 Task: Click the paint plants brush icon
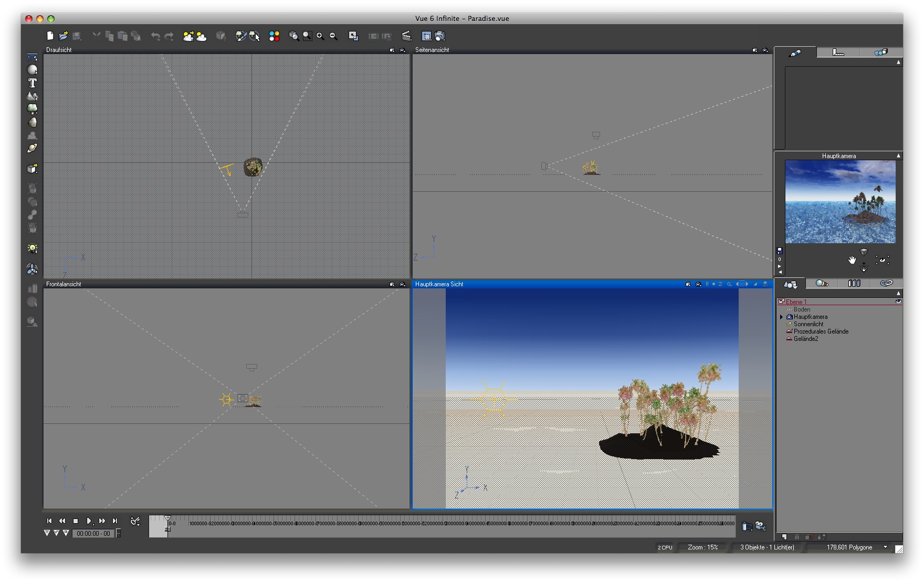(241, 36)
